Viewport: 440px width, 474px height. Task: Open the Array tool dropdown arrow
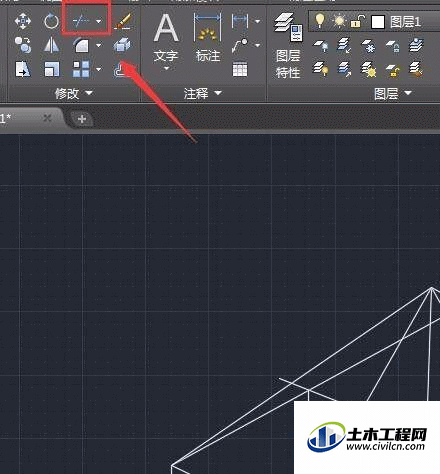click(x=99, y=69)
